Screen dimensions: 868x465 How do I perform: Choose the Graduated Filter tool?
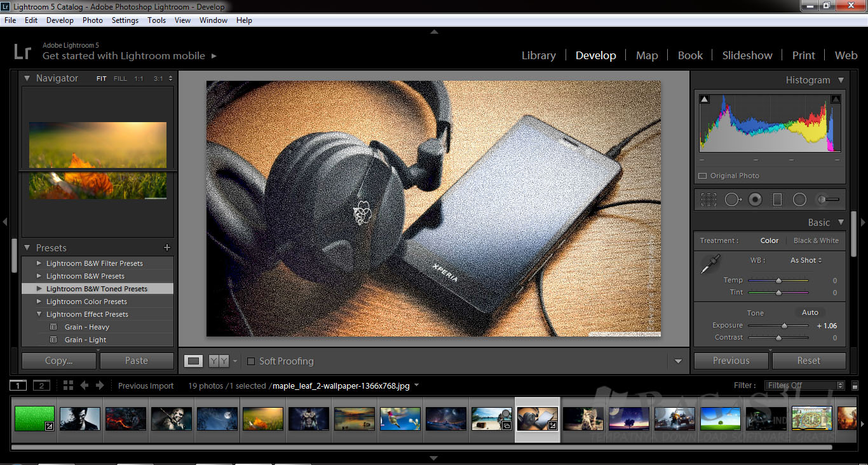[x=777, y=200]
